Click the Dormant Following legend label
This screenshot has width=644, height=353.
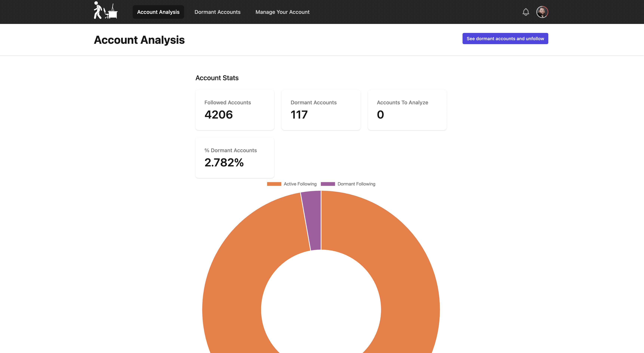(x=356, y=184)
